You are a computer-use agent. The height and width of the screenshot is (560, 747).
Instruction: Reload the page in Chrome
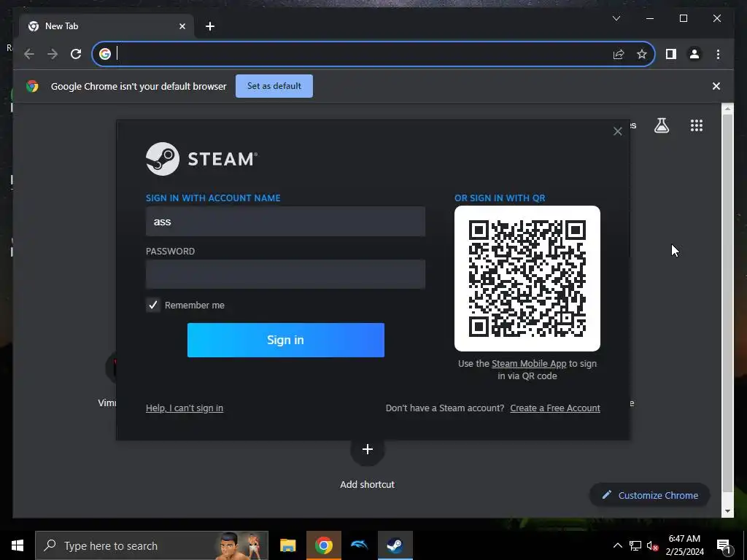(x=76, y=54)
